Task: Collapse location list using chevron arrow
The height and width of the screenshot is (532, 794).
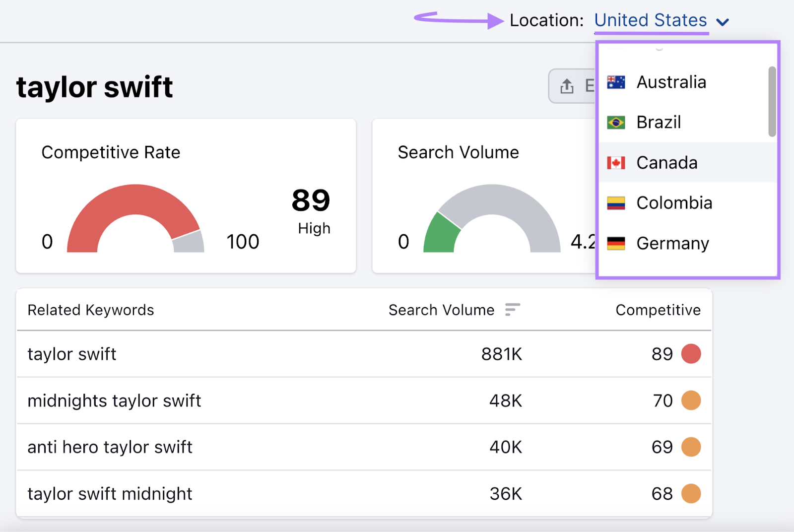Action: (723, 22)
